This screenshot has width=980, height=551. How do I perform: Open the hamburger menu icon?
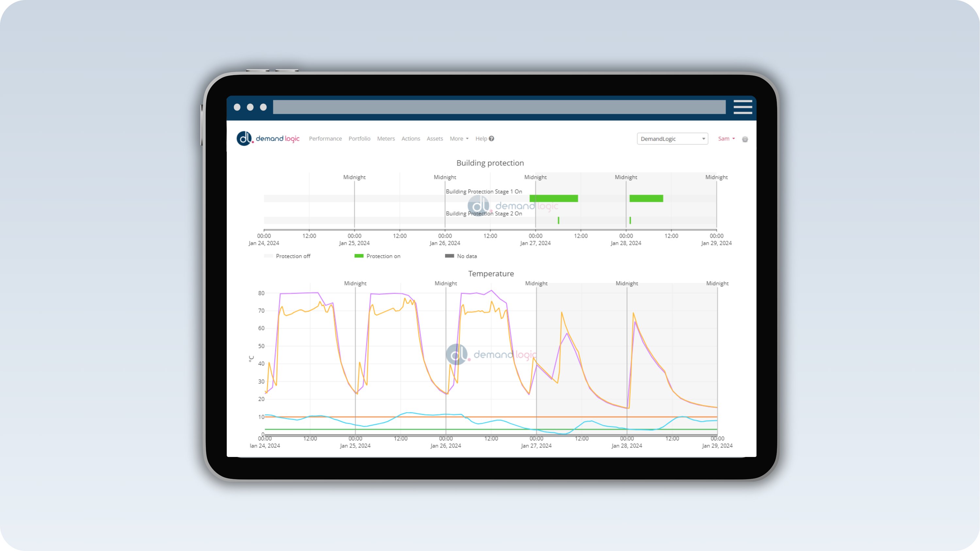[x=742, y=107]
